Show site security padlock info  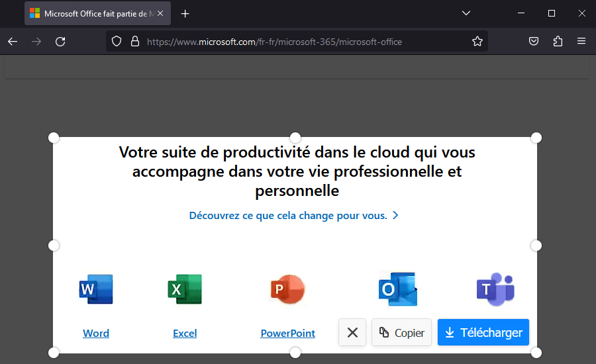tap(135, 42)
